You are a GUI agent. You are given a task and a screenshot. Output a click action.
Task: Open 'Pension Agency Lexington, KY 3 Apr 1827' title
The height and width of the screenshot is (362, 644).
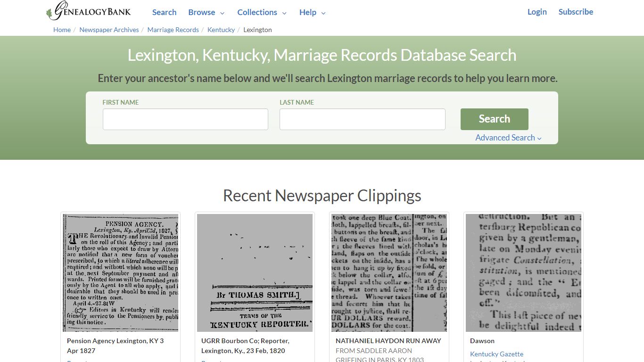click(x=115, y=346)
